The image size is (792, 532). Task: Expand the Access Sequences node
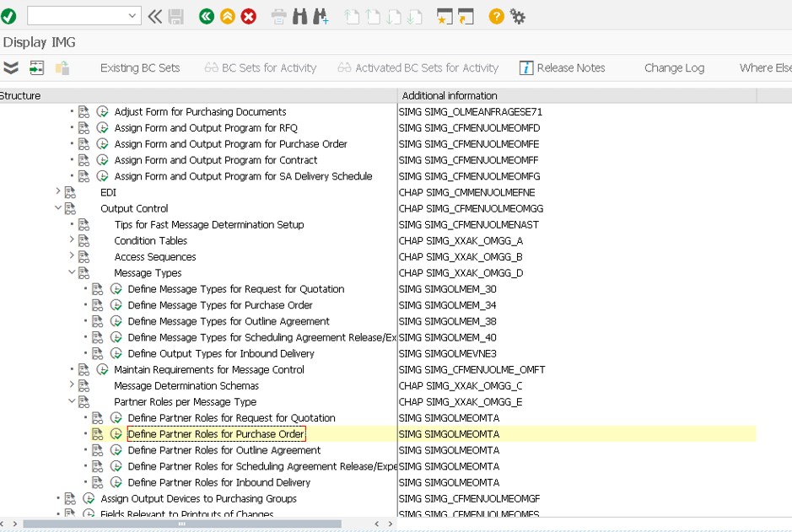pos(72,256)
